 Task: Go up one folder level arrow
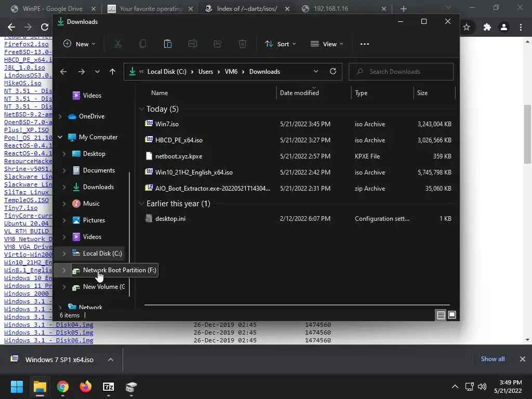112,72
